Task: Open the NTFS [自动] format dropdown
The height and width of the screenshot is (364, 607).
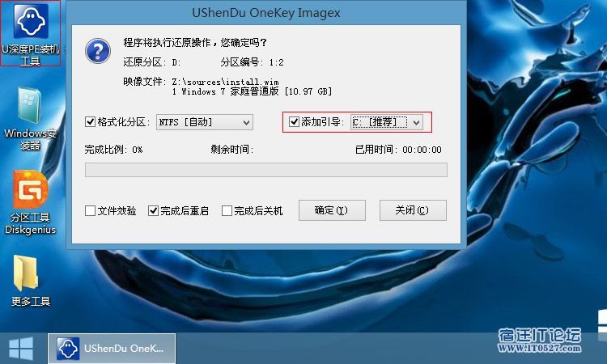Action: pyautogui.click(x=205, y=122)
